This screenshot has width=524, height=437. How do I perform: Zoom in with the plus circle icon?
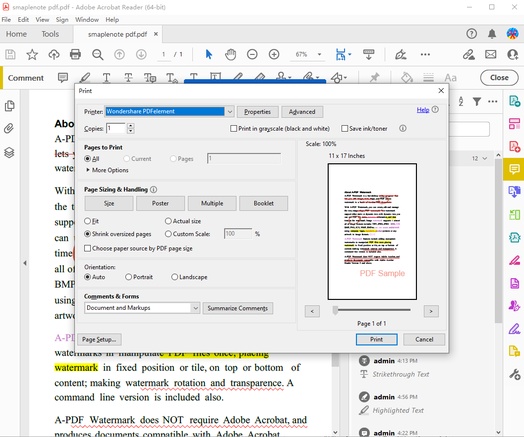(274, 54)
